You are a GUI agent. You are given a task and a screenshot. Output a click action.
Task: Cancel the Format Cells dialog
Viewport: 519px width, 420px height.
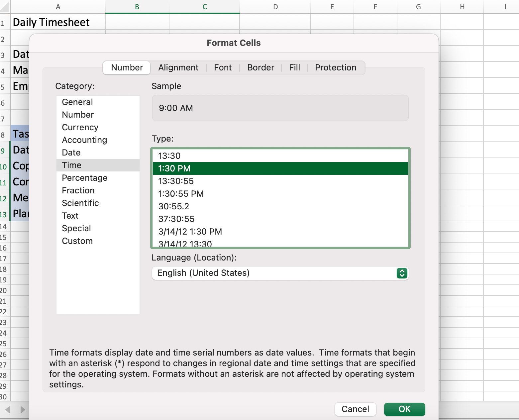[355, 409]
